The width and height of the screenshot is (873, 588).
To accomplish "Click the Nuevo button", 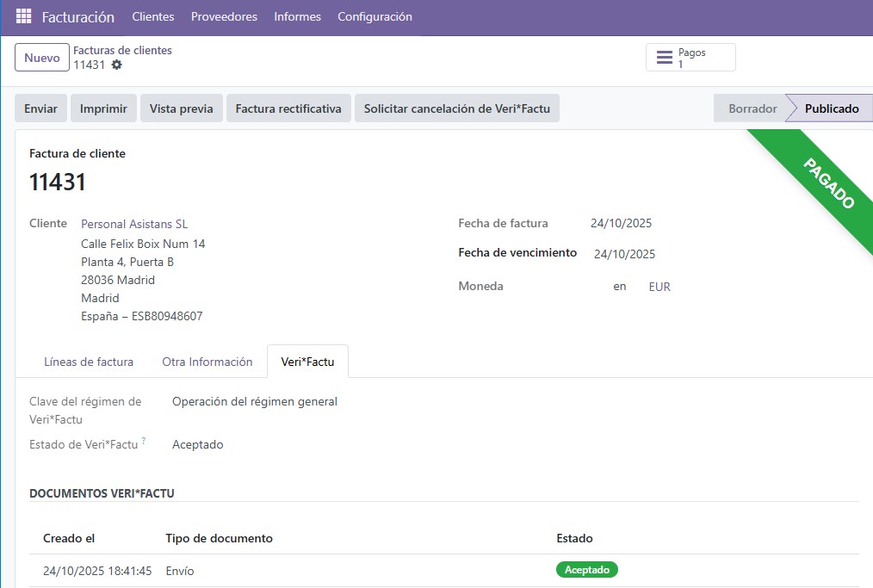I will (41, 58).
